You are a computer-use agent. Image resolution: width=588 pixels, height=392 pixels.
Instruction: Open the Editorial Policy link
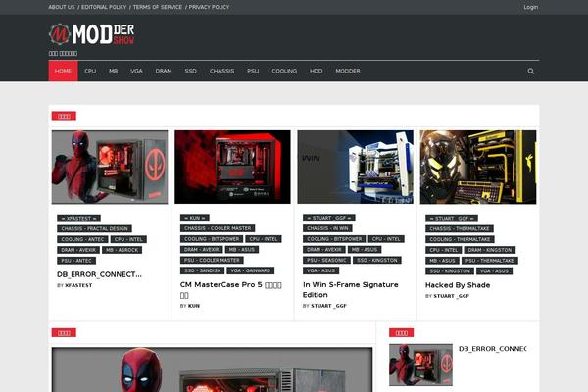click(x=104, y=7)
